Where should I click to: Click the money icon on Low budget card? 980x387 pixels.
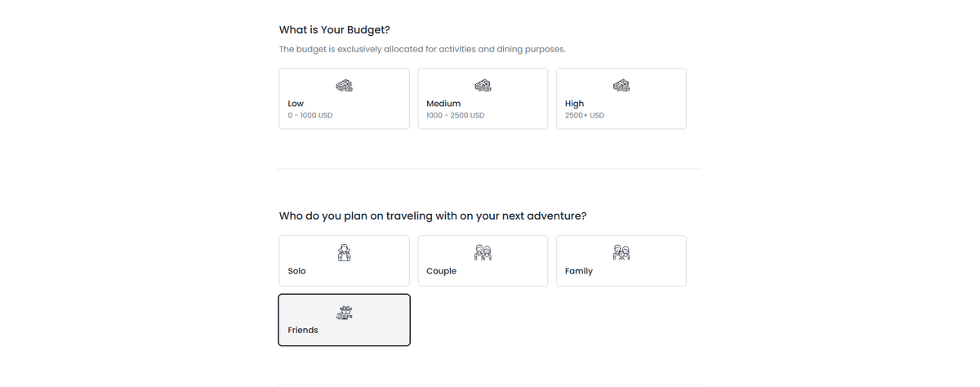click(345, 85)
